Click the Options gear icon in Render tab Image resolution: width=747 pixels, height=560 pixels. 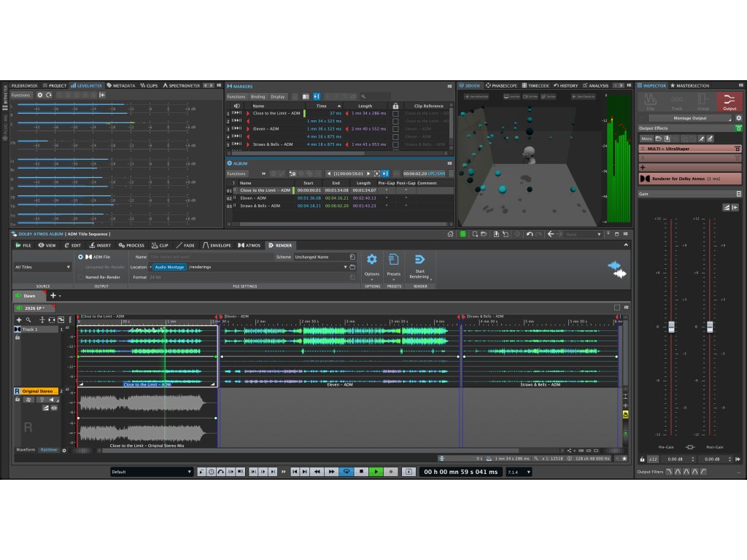[x=372, y=260]
